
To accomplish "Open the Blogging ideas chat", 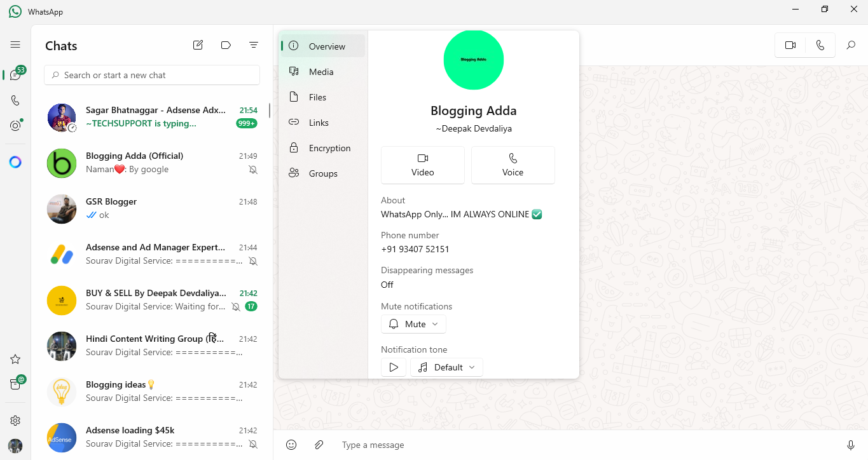I will pyautogui.click(x=152, y=391).
